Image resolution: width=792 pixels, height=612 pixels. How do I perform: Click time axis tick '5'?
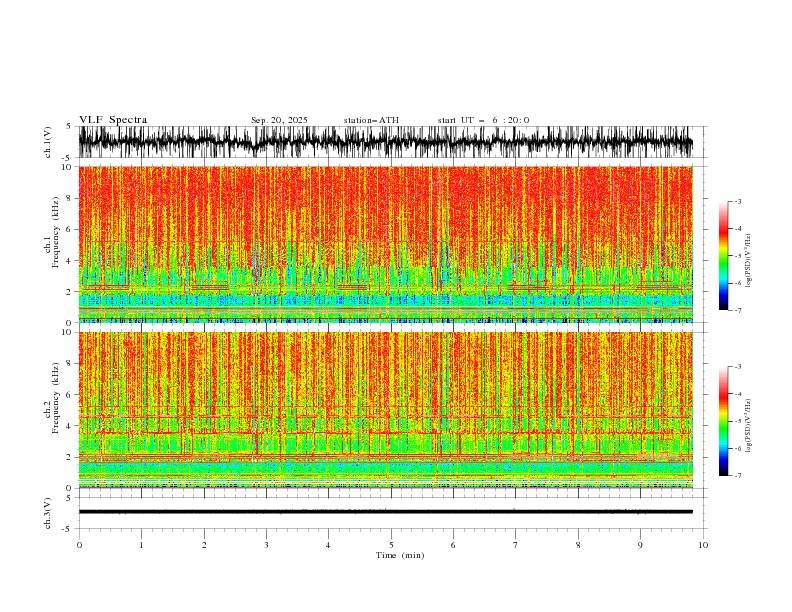[391, 545]
